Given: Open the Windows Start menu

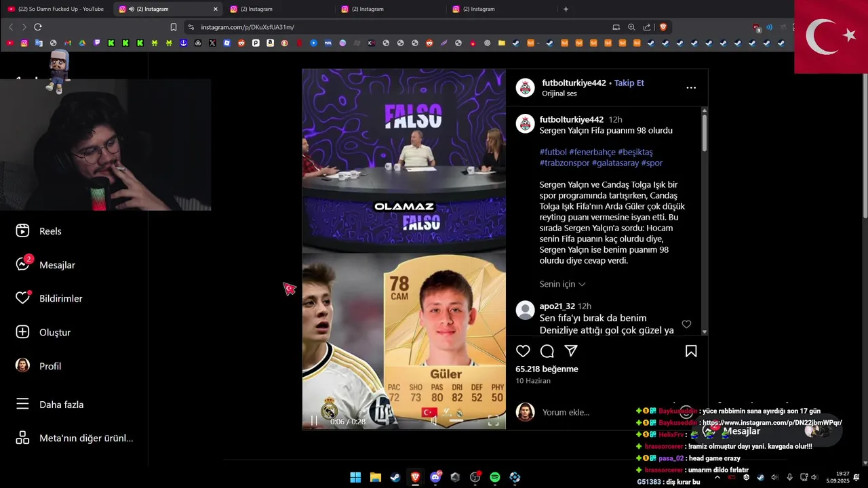Looking at the screenshot, I should click(x=355, y=477).
